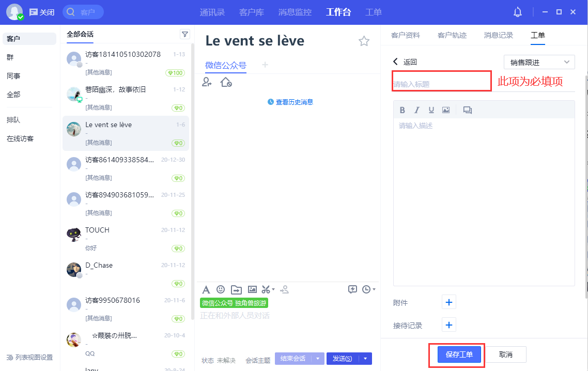Select 全部 in the left sidebar
The image size is (588, 371).
click(13, 95)
